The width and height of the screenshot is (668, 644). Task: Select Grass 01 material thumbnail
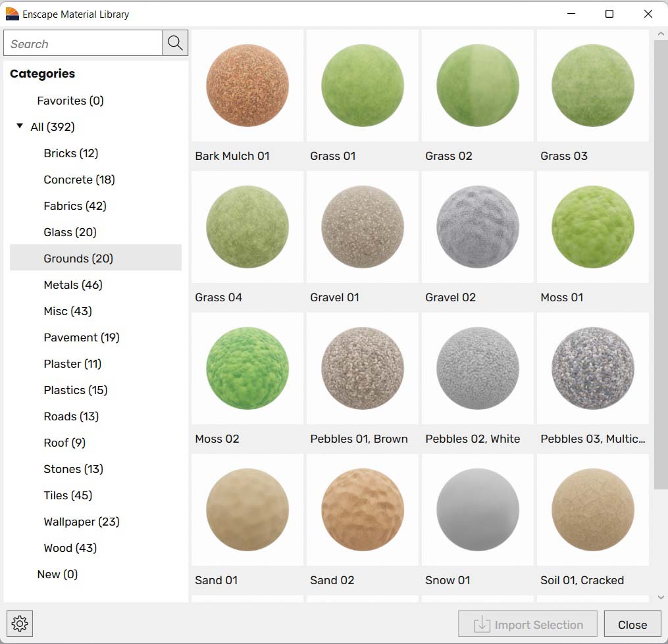[363, 85]
